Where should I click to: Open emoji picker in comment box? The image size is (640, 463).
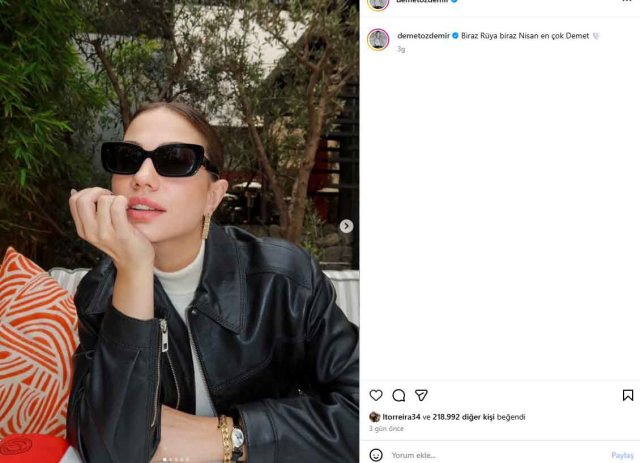[x=376, y=455]
